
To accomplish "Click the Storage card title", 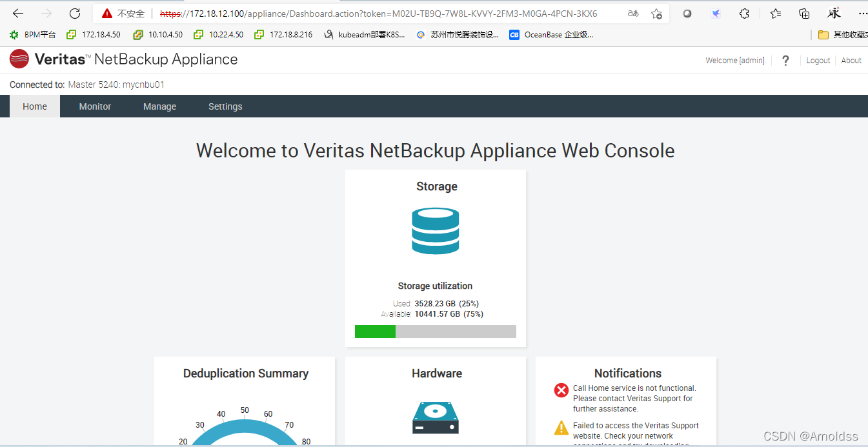I will pos(437,186).
